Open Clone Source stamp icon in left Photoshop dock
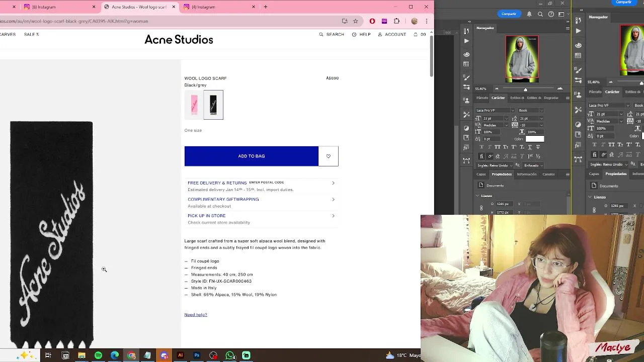Screen dimensions: 644x362 (x=466, y=100)
